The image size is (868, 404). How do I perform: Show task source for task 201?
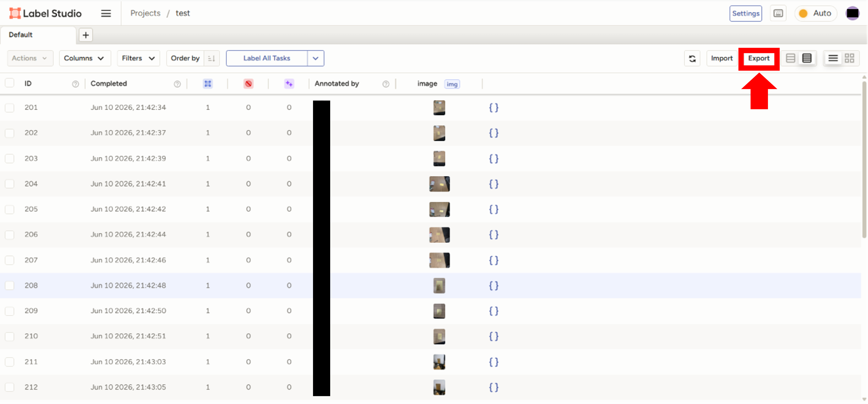point(493,108)
